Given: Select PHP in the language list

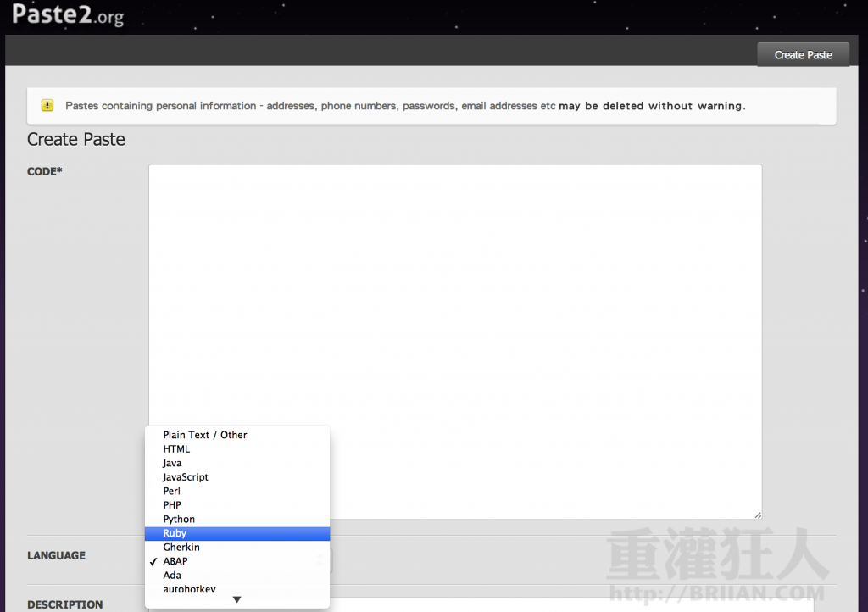Looking at the screenshot, I should (x=172, y=505).
